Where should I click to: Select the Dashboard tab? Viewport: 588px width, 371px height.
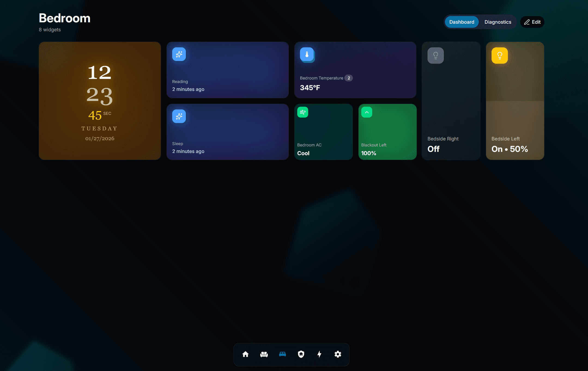coord(462,22)
